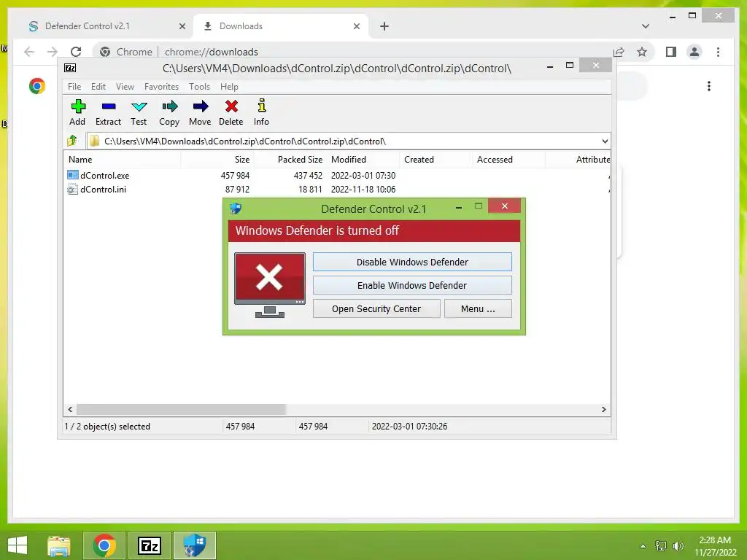The image size is (747, 560).
Task: Click the system tray network icon
Action: (x=660, y=545)
